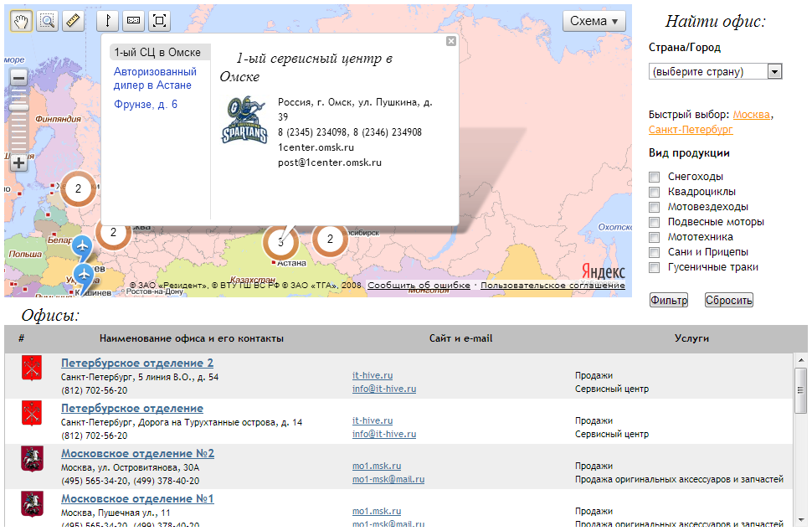Expand the (выберите страну) country dropdown
This screenshot has width=812, height=531.
(x=715, y=71)
